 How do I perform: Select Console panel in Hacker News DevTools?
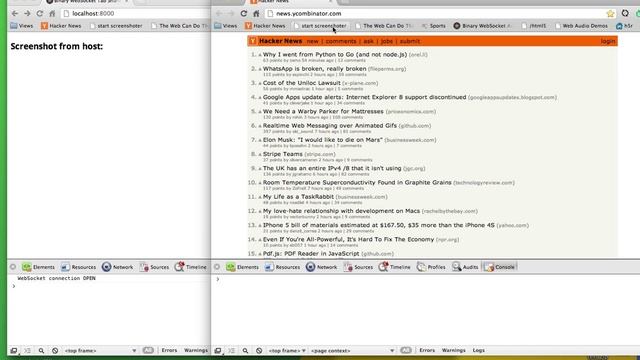tap(500, 267)
